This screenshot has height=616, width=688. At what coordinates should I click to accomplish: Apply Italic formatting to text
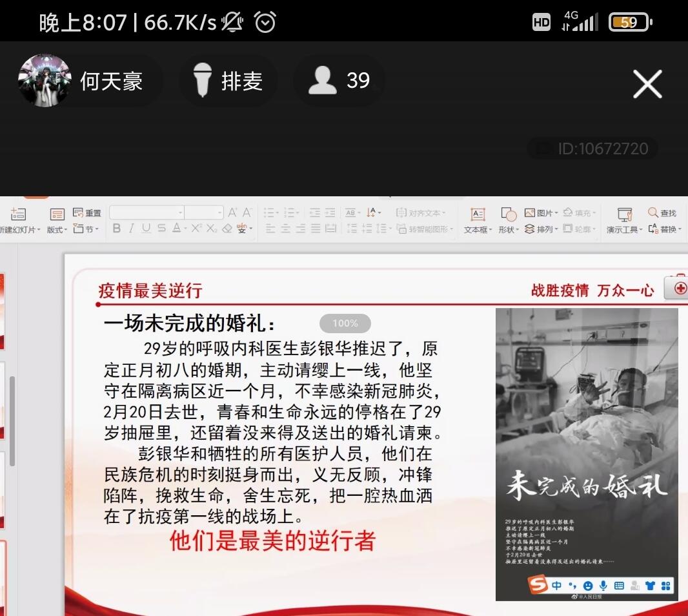tap(131, 229)
